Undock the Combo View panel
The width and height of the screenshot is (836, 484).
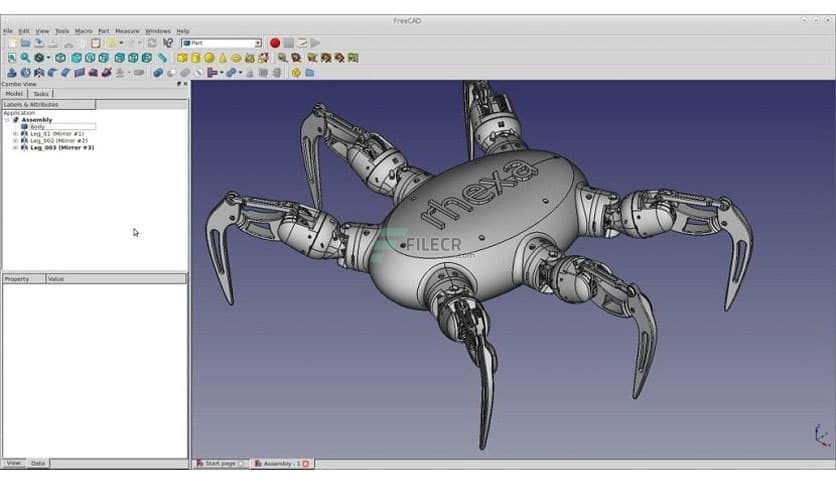[x=179, y=84]
